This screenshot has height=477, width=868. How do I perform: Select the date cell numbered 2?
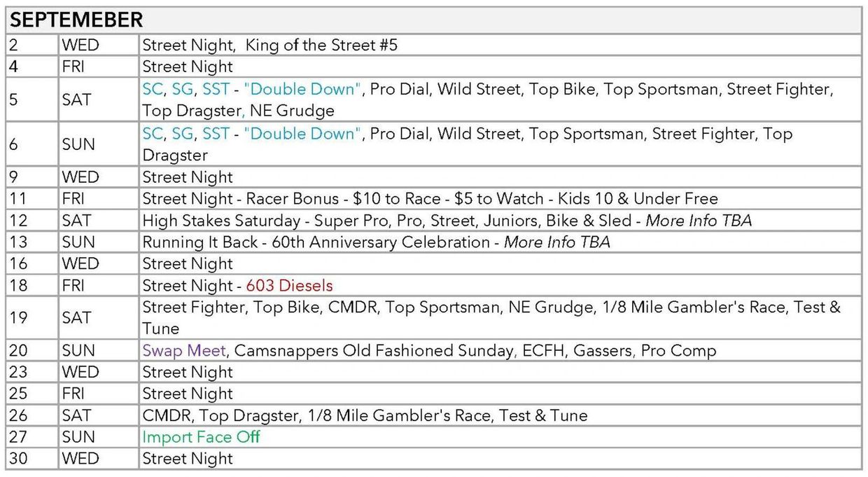[x=14, y=46]
